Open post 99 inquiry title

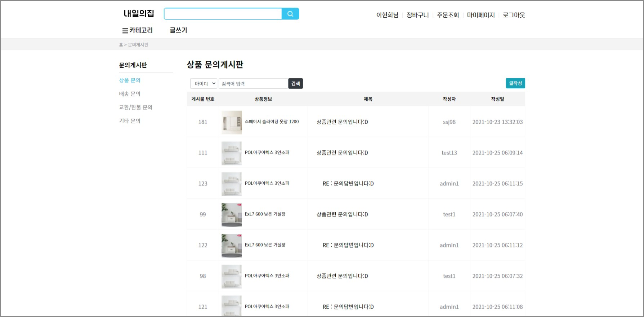(x=342, y=214)
